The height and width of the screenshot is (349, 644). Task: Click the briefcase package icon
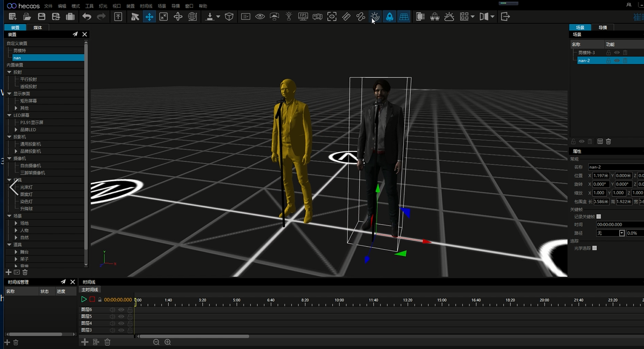(70, 16)
